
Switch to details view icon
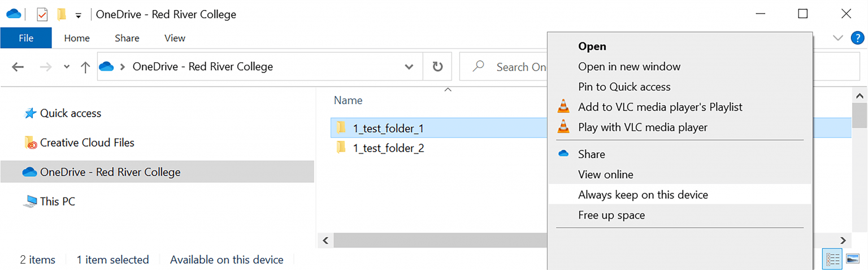coord(832,259)
